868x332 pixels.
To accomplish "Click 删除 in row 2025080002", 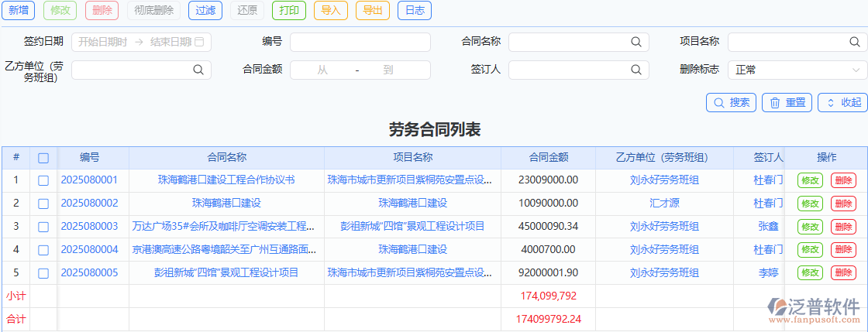I will pos(843,204).
